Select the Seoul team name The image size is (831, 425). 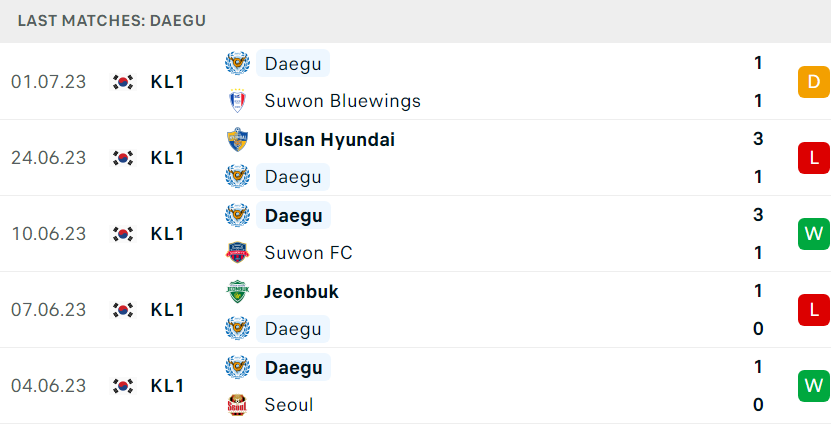289,405
